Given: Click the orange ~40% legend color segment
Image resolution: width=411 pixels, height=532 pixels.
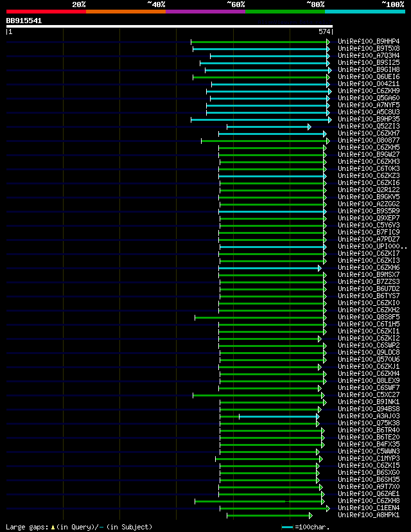Looking at the screenshot, I should click(126, 12).
